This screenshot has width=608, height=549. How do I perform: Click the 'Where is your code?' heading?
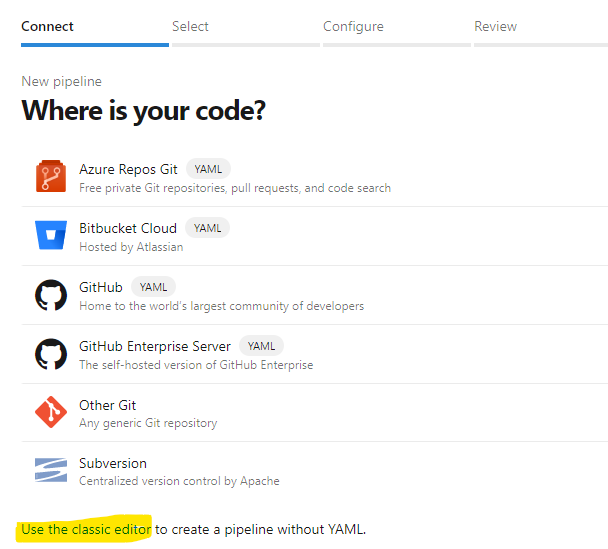pos(143,111)
